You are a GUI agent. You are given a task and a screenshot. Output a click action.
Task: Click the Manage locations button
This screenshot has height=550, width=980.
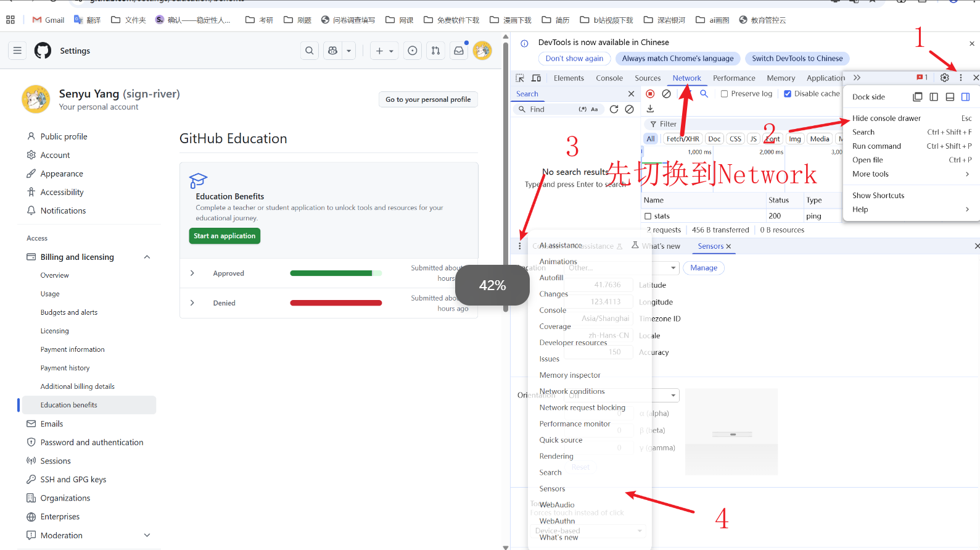click(x=704, y=268)
